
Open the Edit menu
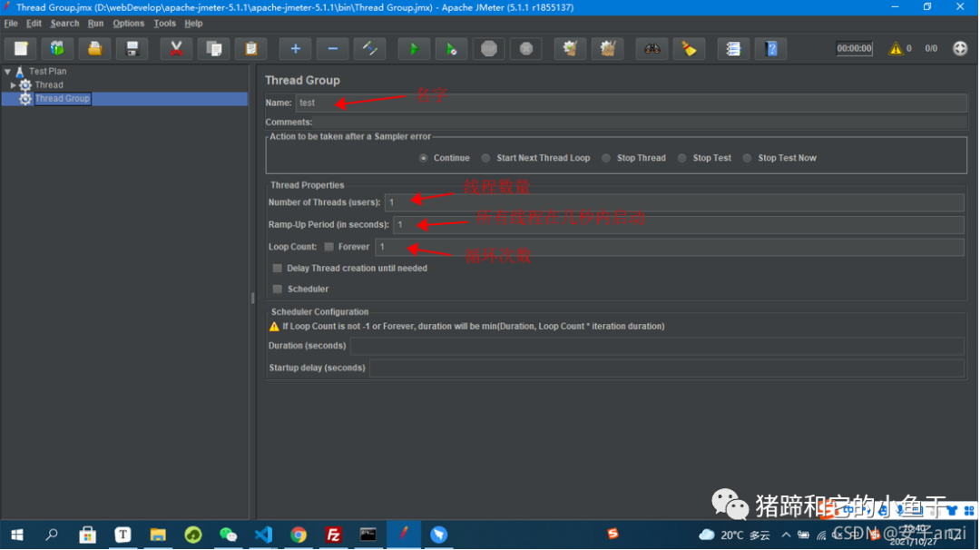coord(34,23)
